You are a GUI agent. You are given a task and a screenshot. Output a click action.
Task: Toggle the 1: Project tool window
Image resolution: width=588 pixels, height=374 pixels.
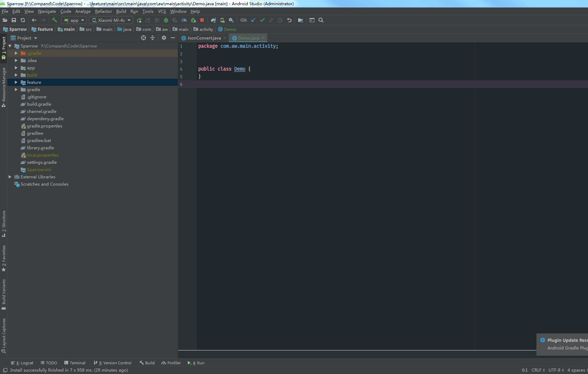[4, 48]
